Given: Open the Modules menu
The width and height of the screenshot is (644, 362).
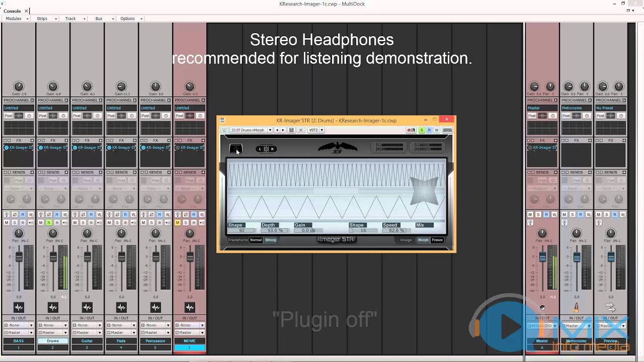Looking at the screenshot, I should click(x=16, y=19).
